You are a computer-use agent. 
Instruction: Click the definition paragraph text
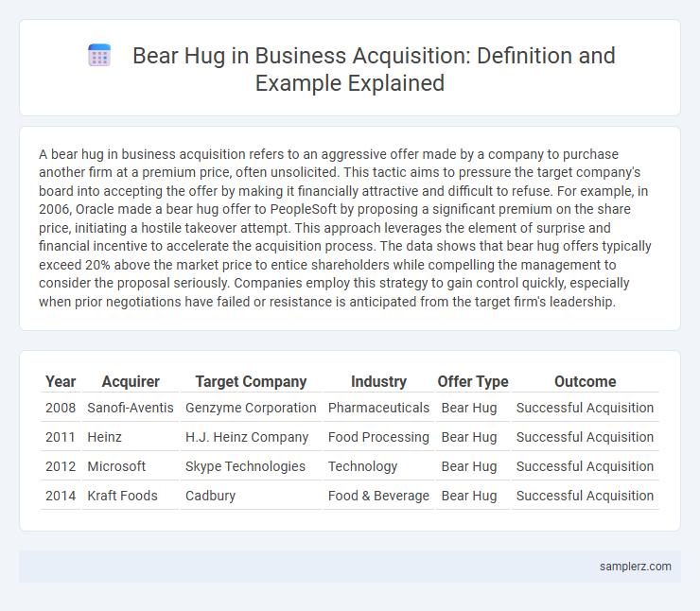345,228
